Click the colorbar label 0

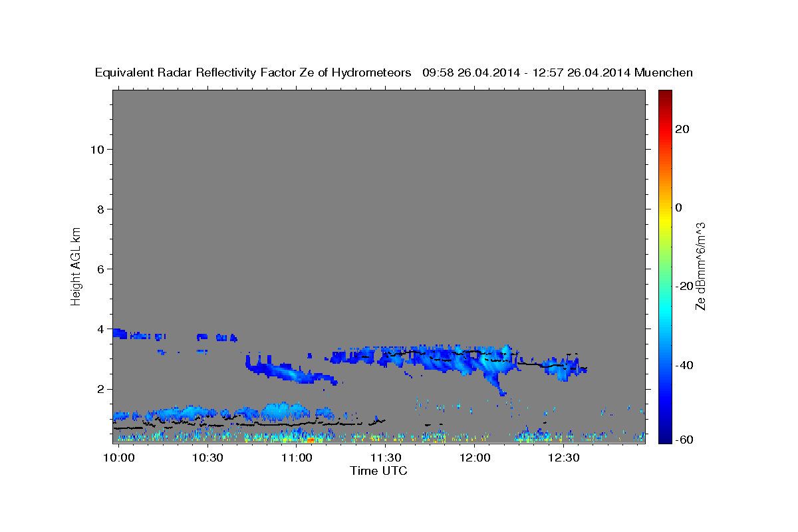pos(678,207)
